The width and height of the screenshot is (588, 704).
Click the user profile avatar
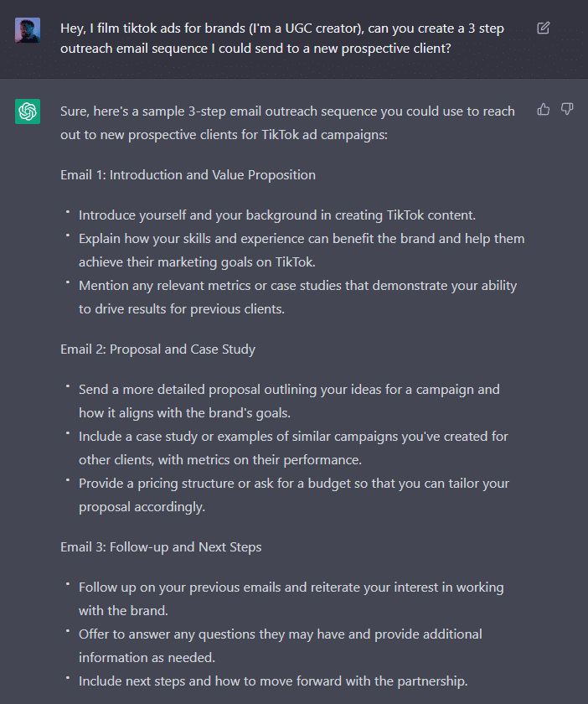(28, 30)
